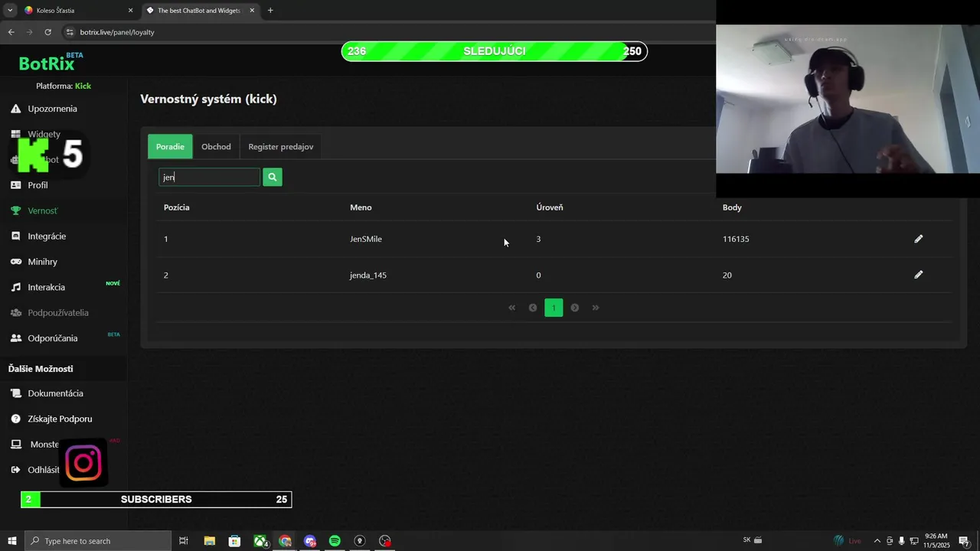The width and height of the screenshot is (980, 551).
Task: Open Xbox app from taskbar
Action: [x=260, y=541]
